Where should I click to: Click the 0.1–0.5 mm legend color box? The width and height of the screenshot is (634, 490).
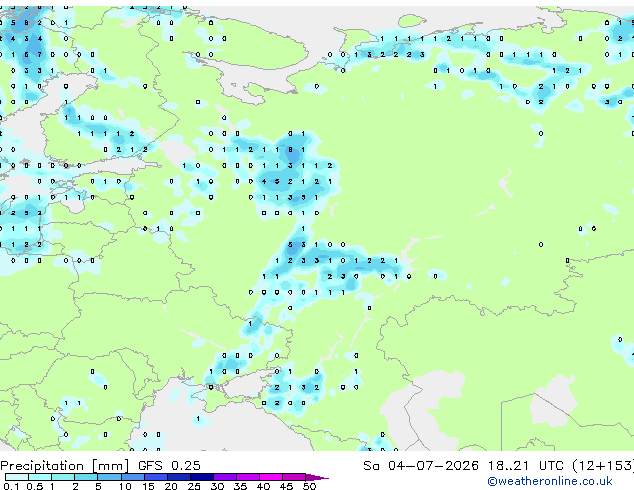(x=17, y=477)
